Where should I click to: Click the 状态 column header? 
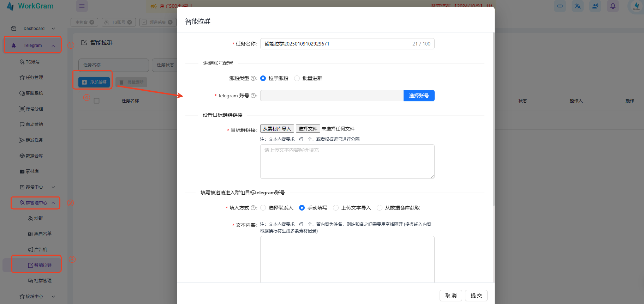pos(523,101)
